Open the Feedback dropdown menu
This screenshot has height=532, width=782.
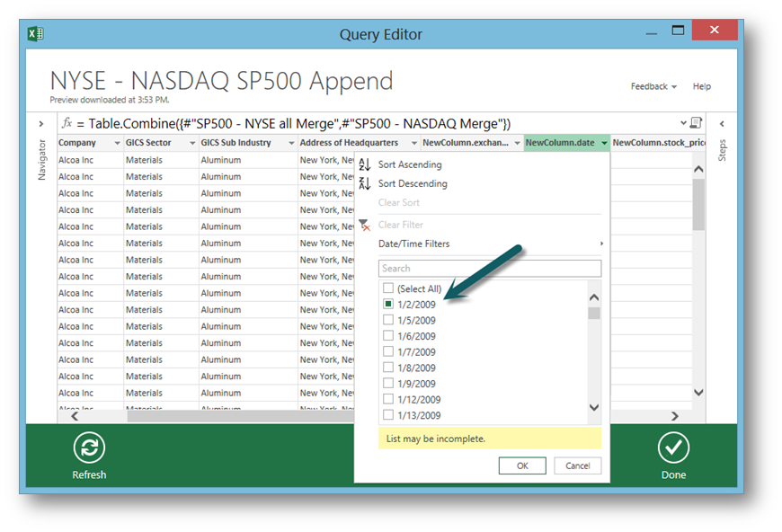coord(653,86)
